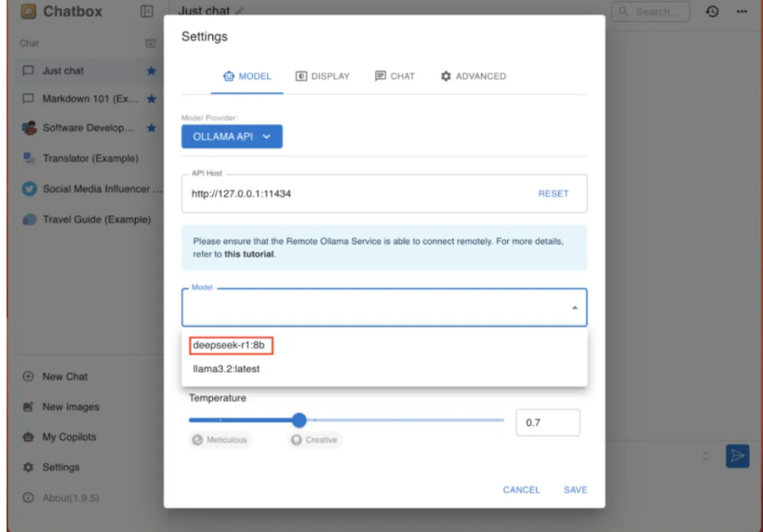Choose the Creative preset chip

(315, 440)
